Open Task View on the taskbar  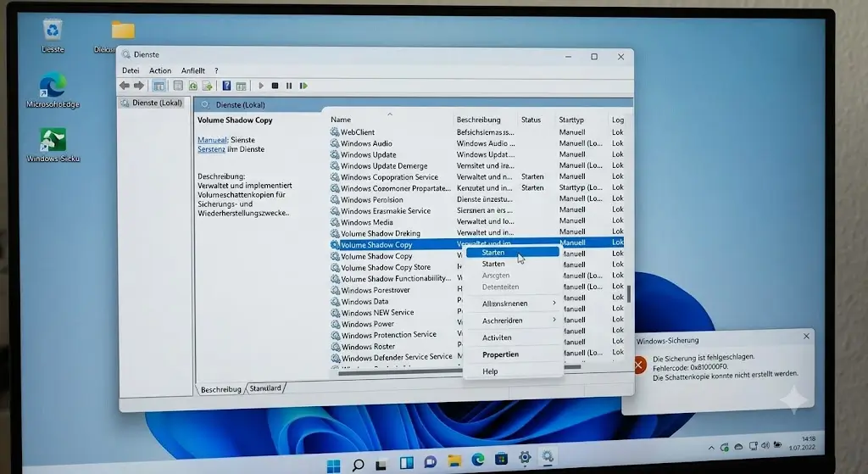(381, 466)
